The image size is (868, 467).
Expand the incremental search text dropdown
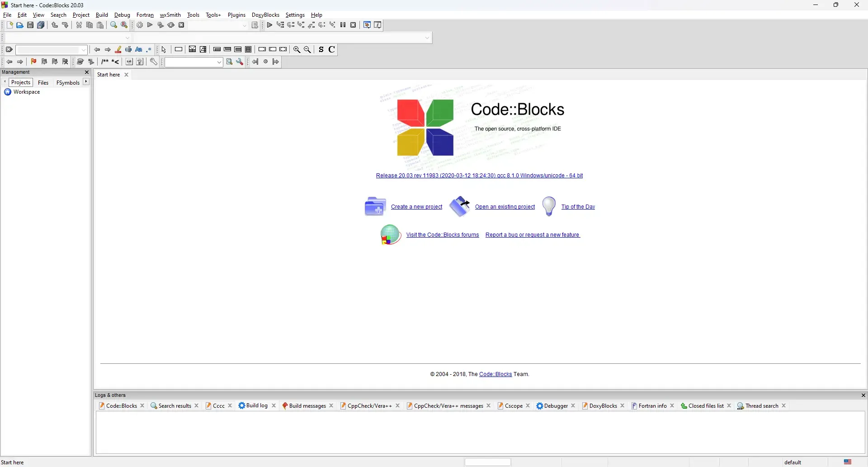(84, 50)
